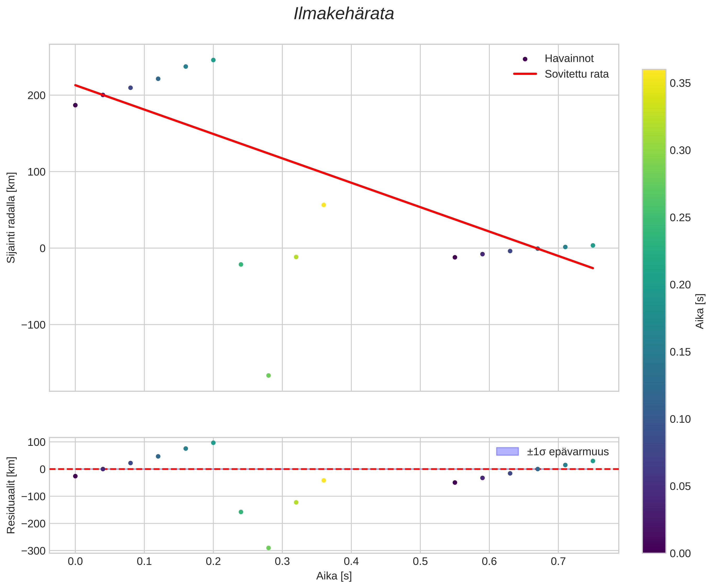This screenshot has height=588, width=712.
Task: Click the 0.5 tick label on x-axis
Action: 420,562
